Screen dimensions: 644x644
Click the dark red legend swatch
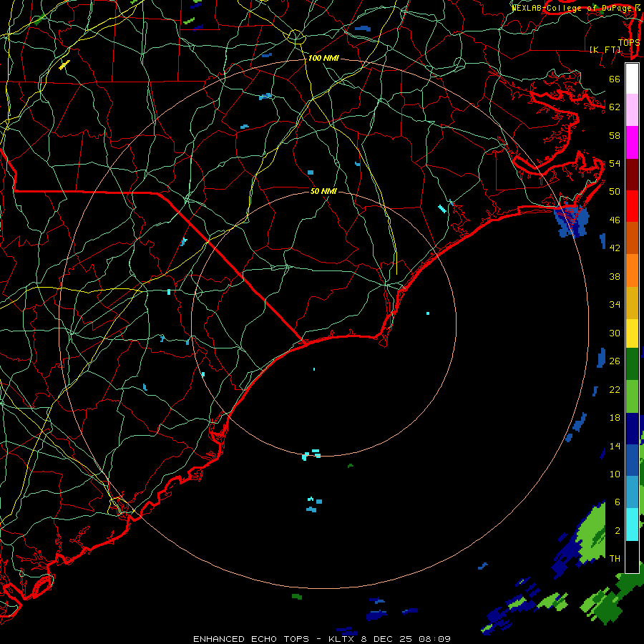click(632, 174)
